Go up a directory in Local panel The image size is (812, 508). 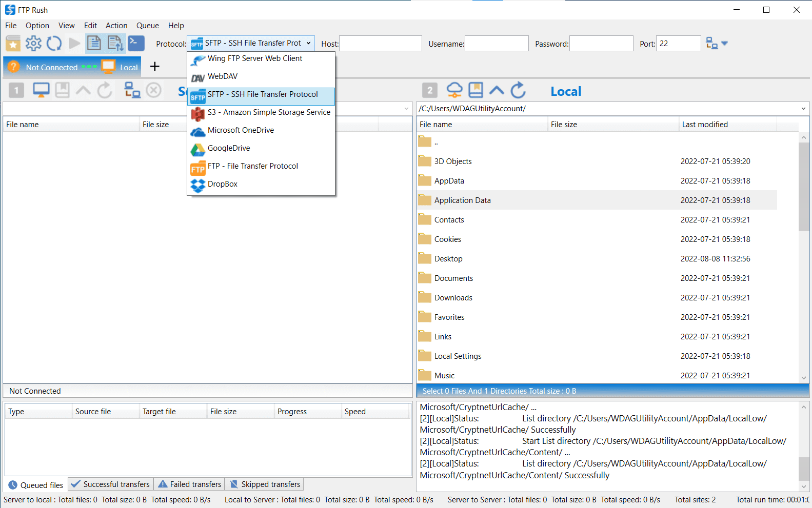[497, 91]
